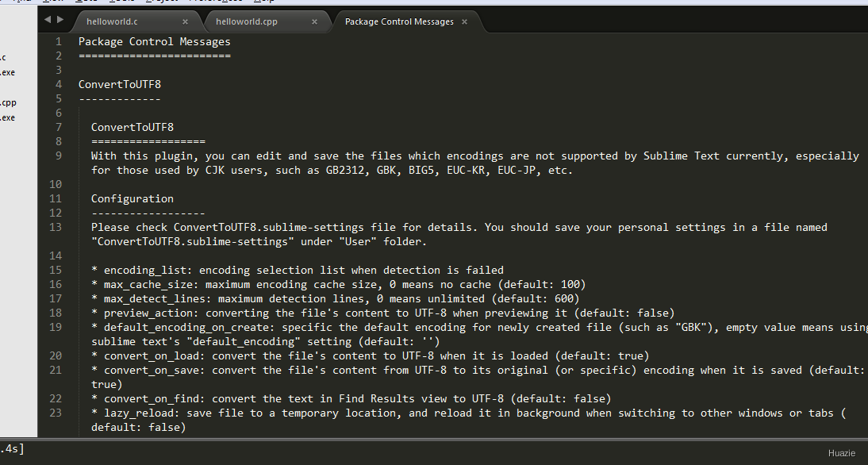
Task: Open the .c file in the sidebar
Action: (3, 57)
